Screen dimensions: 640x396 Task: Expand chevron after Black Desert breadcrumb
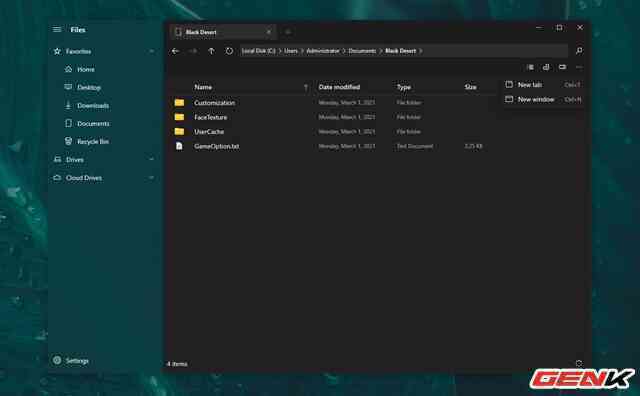[x=420, y=51]
